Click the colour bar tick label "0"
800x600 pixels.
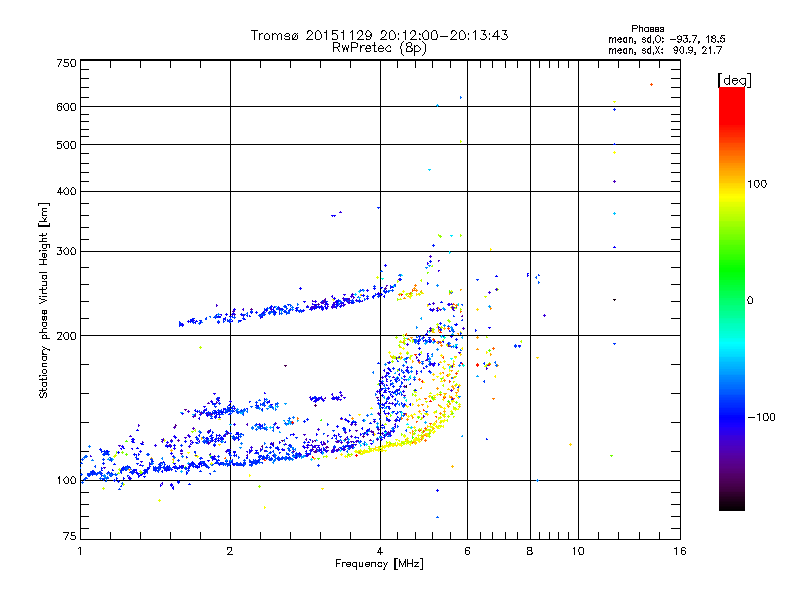click(x=749, y=301)
